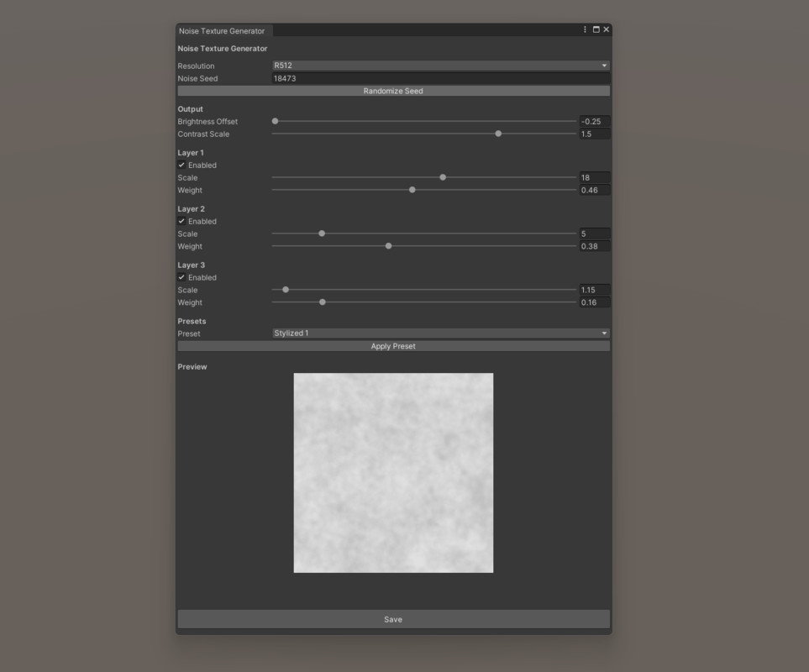Maximize the Noise Texture Generator window

[596, 29]
